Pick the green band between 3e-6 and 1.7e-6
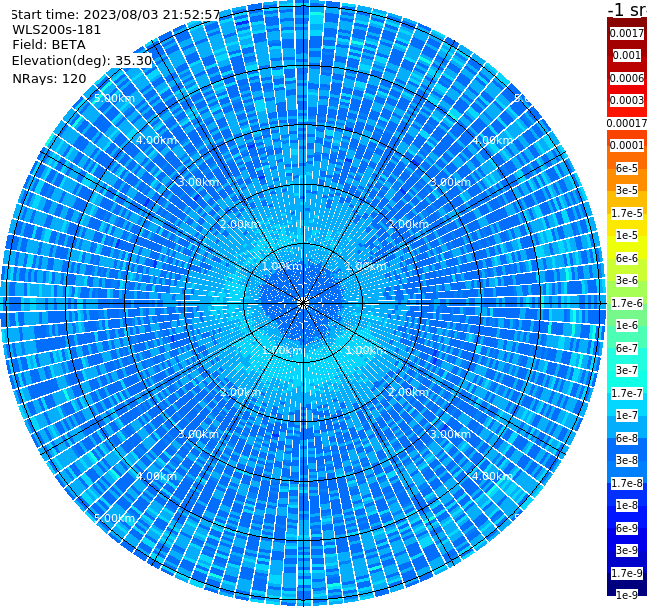This screenshot has height=607, width=647. coord(627,292)
